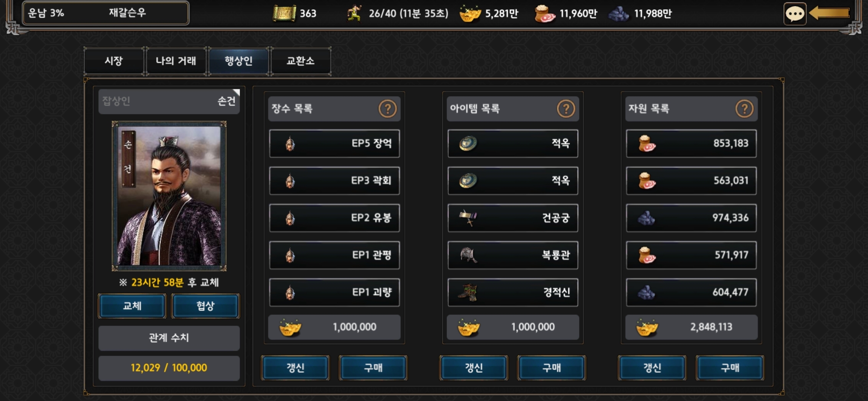This screenshot has width=868, height=401.
Task: Select the 974,336 iron resource entry
Action: click(x=691, y=218)
